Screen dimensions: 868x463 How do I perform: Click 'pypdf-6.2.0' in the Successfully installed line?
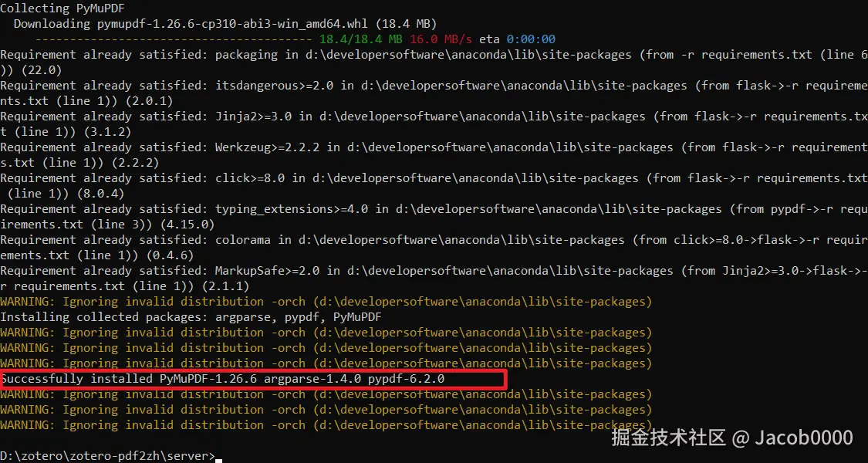[x=406, y=380]
